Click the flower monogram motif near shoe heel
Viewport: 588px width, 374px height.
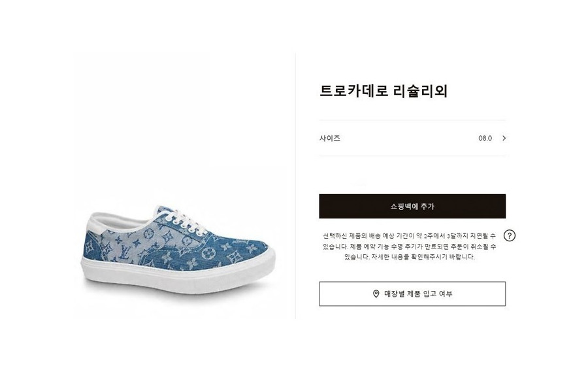[x=90, y=246]
